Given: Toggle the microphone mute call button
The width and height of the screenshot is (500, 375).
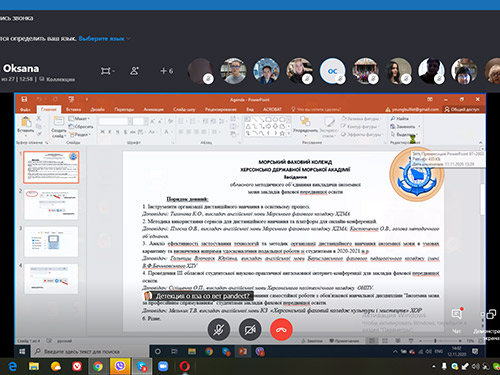Looking at the screenshot, I should click(219, 330).
